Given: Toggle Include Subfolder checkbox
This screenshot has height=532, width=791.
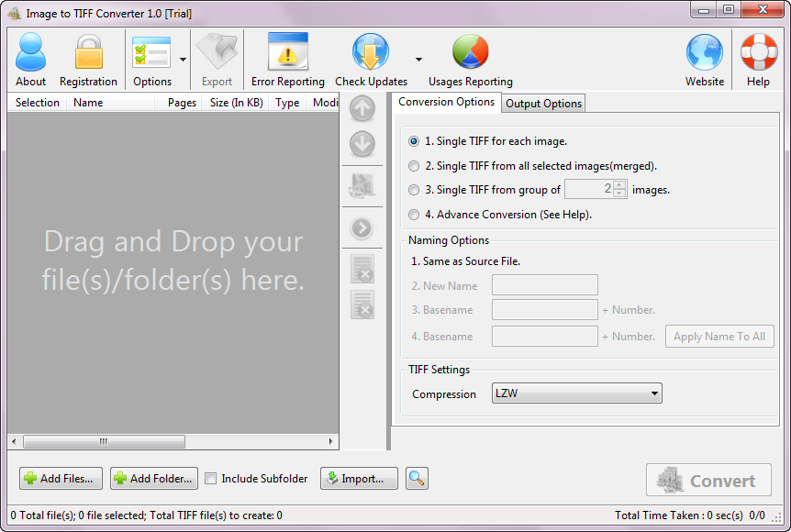Looking at the screenshot, I should point(211,479).
